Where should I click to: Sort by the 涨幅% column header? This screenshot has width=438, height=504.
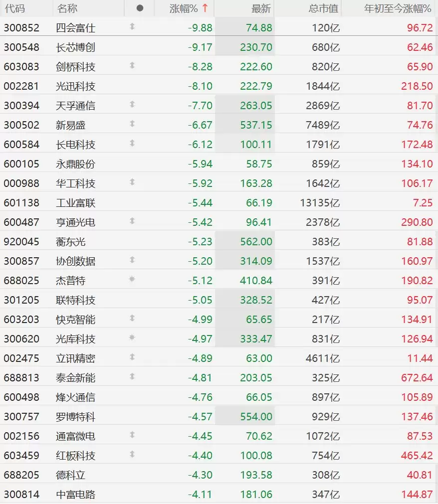point(184,8)
